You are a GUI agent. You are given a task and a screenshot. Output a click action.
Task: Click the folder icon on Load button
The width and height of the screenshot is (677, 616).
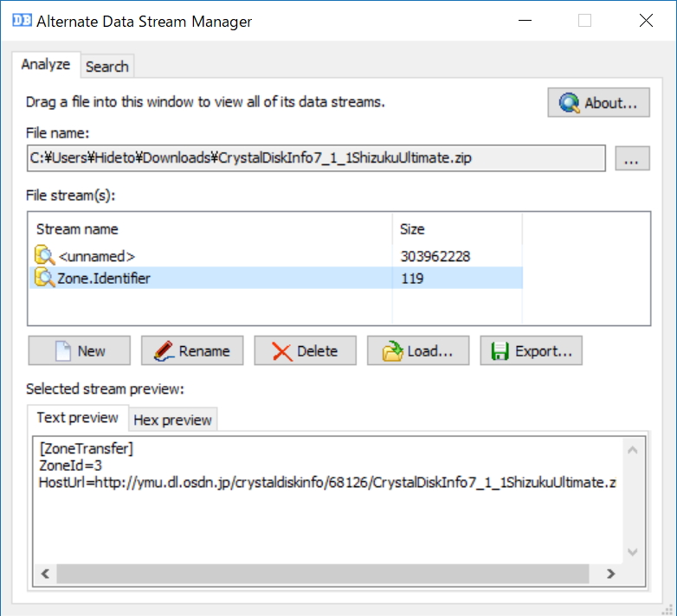coord(393,351)
